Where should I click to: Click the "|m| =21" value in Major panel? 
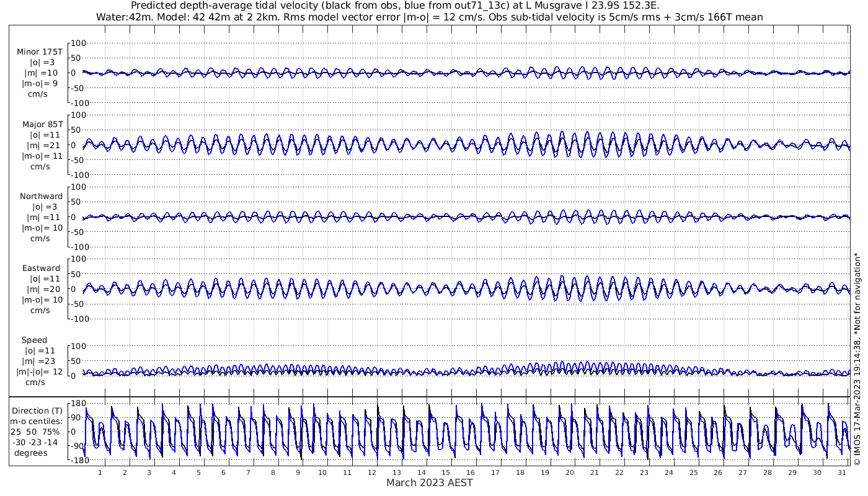point(42,145)
